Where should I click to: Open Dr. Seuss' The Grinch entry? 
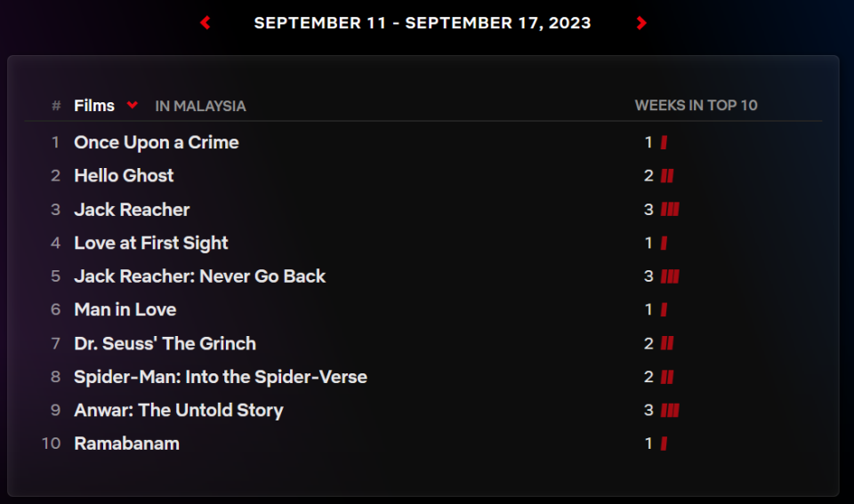click(x=165, y=343)
